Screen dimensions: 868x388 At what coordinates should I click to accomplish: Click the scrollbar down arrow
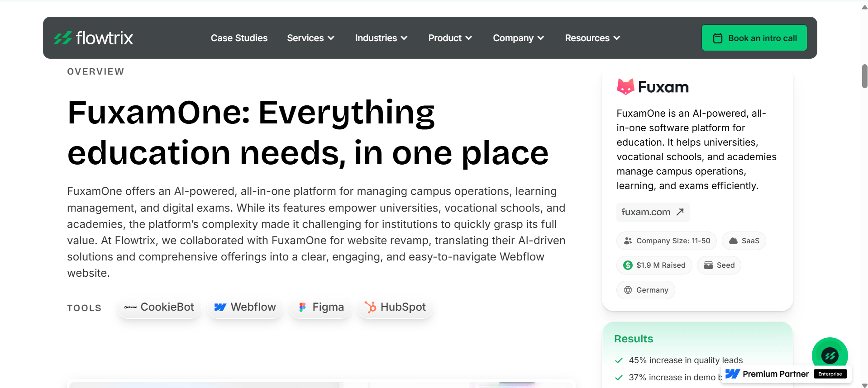864,385
